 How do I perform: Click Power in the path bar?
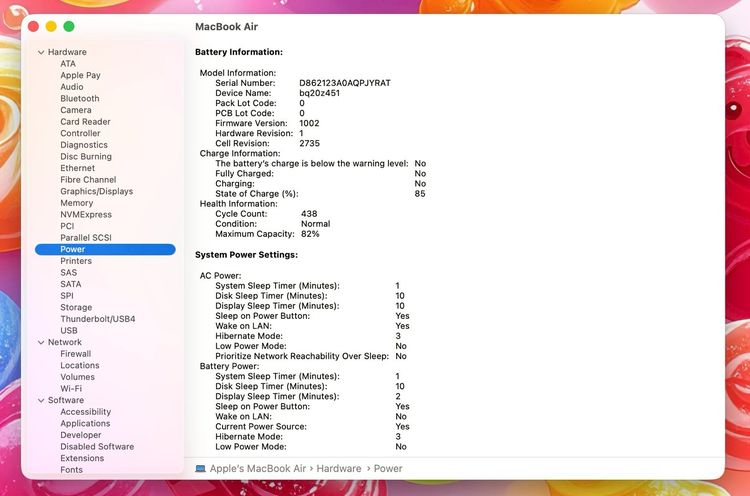click(388, 469)
